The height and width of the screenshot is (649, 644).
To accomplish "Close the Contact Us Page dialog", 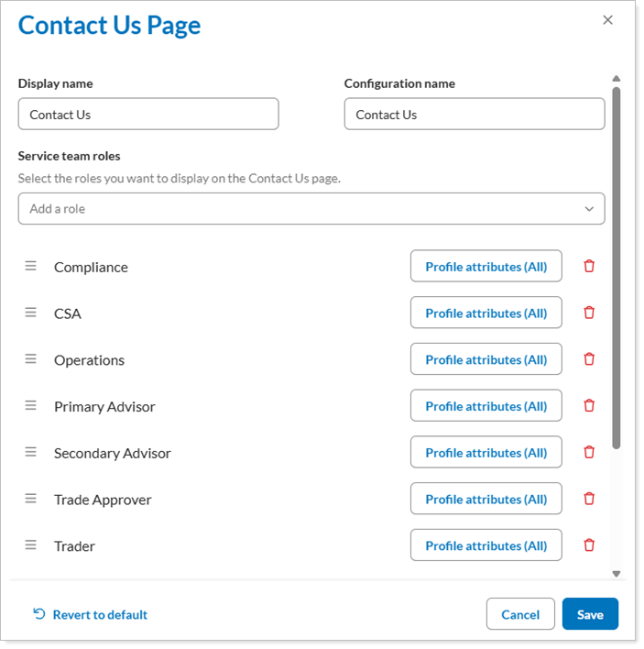I will click(607, 20).
